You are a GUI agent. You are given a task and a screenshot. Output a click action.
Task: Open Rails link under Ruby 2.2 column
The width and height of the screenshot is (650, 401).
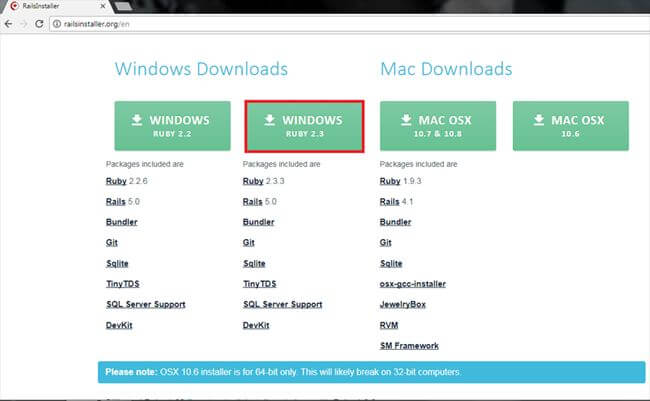pyautogui.click(x=115, y=202)
